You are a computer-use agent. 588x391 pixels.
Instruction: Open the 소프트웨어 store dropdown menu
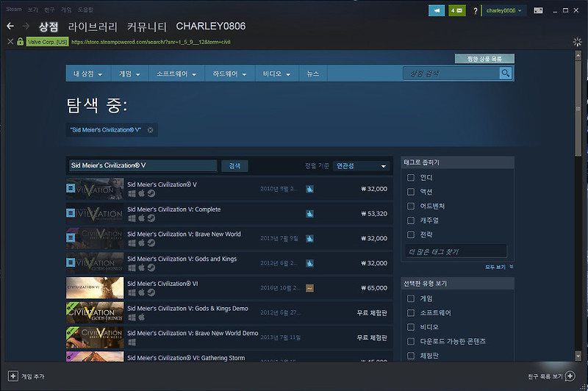click(176, 73)
